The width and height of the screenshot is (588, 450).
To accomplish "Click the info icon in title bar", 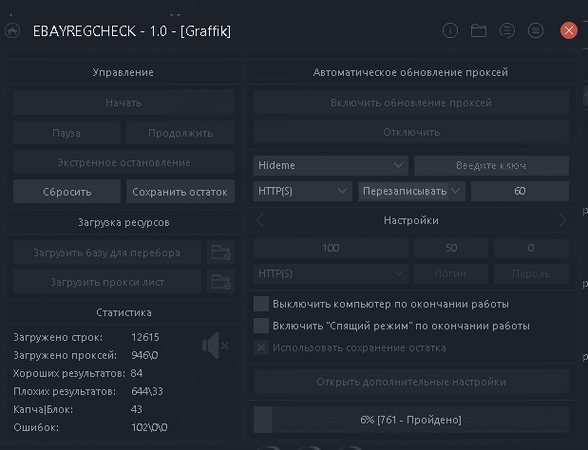I will coord(450,31).
